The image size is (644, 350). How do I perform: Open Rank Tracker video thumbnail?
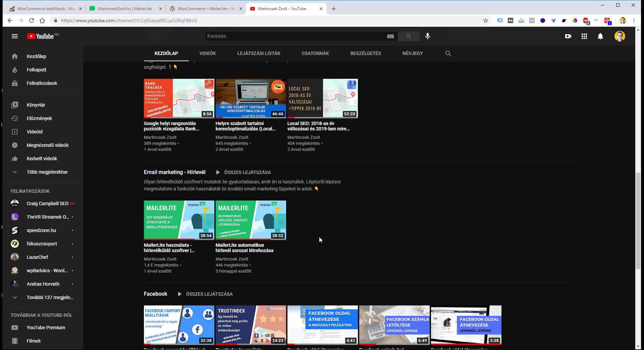pos(179,99)
